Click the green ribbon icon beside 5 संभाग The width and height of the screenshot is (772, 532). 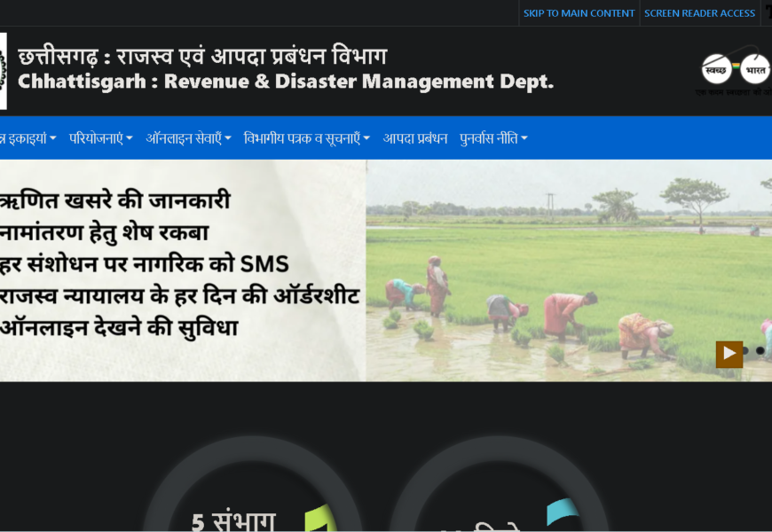316,519
